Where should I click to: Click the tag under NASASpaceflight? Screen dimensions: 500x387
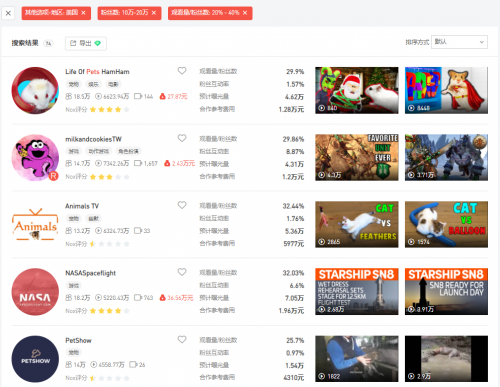point(74,286)
